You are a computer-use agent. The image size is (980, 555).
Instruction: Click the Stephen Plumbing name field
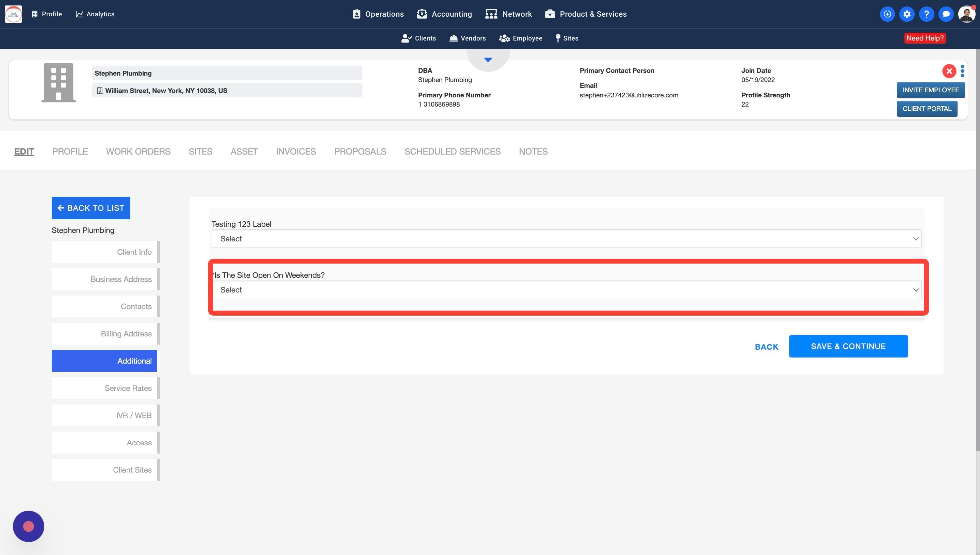coord(227,73)
